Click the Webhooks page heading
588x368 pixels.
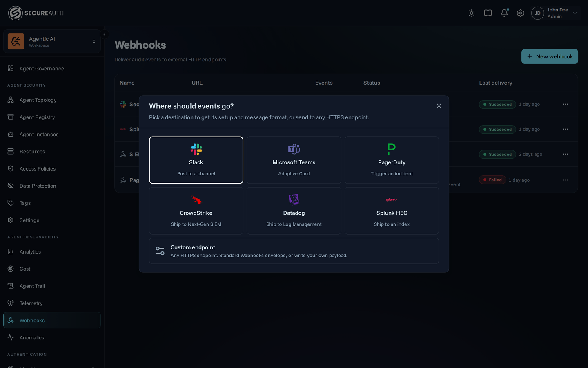140,45
